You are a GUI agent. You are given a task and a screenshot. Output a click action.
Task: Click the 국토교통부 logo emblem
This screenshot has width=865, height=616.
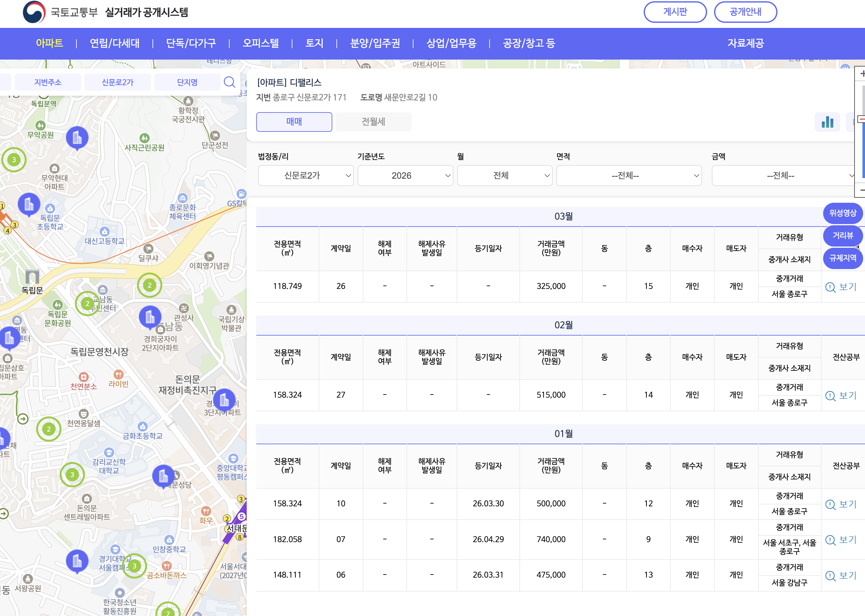tap(34, 12)
